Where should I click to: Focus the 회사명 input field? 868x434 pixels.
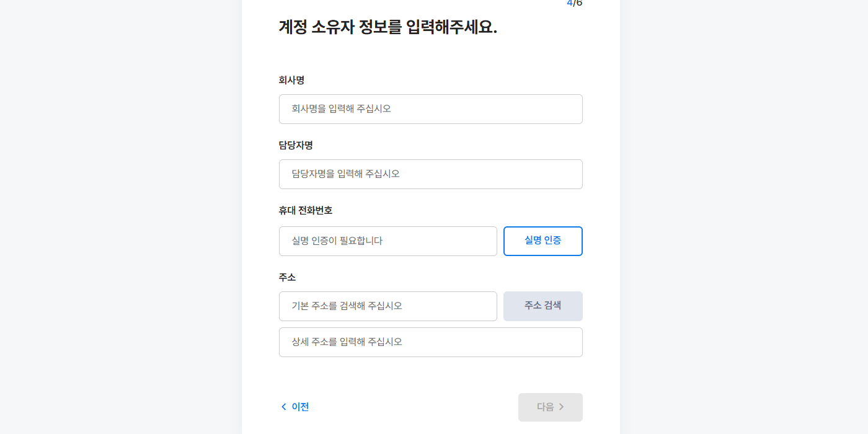pos(431,109)
